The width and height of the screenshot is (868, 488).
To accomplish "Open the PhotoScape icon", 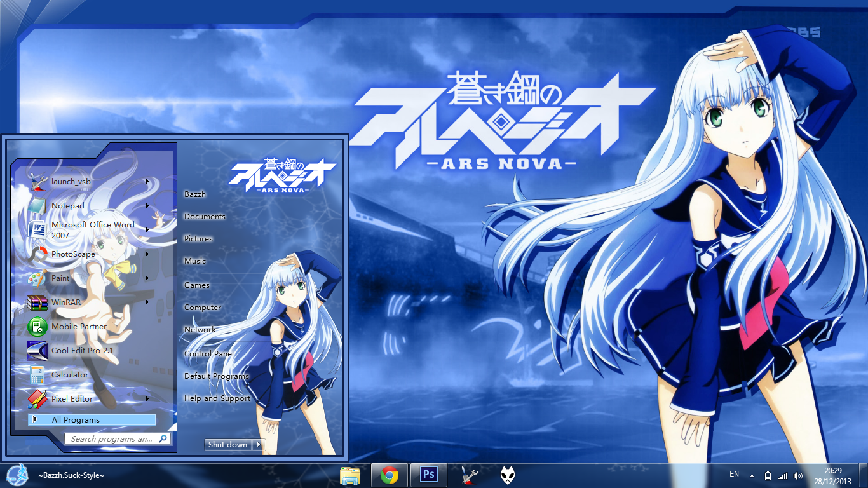I will pos(37,254).
